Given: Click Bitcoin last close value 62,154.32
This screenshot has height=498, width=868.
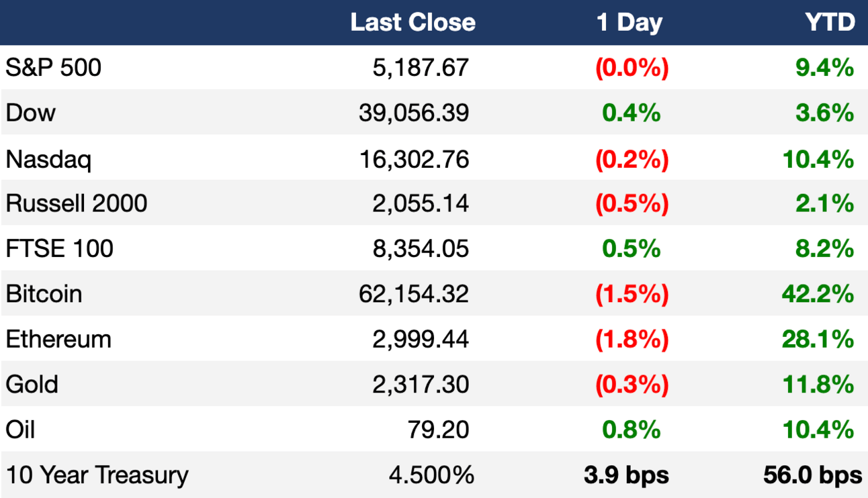Looking at the screenshot, I should 414,294.
